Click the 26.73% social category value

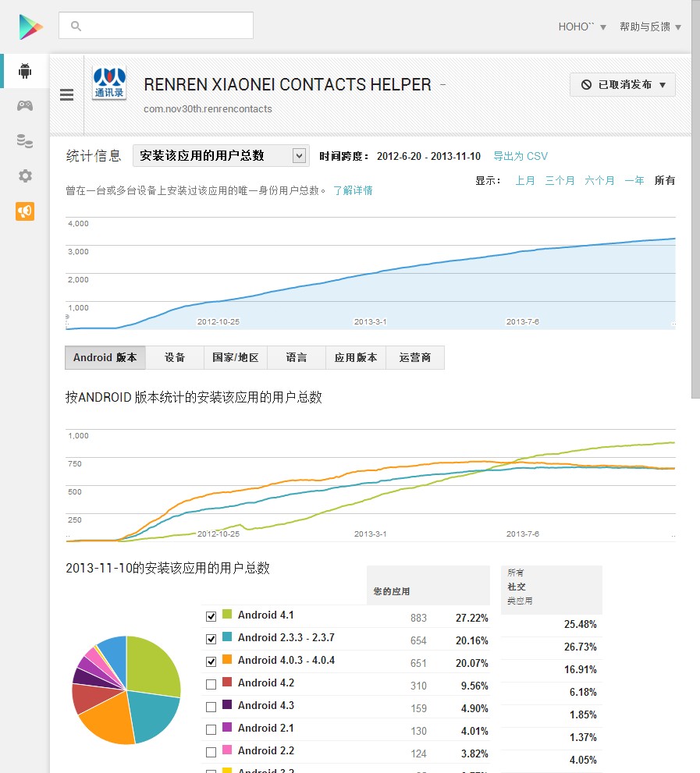pyautogui.click(x=580, y=647)
